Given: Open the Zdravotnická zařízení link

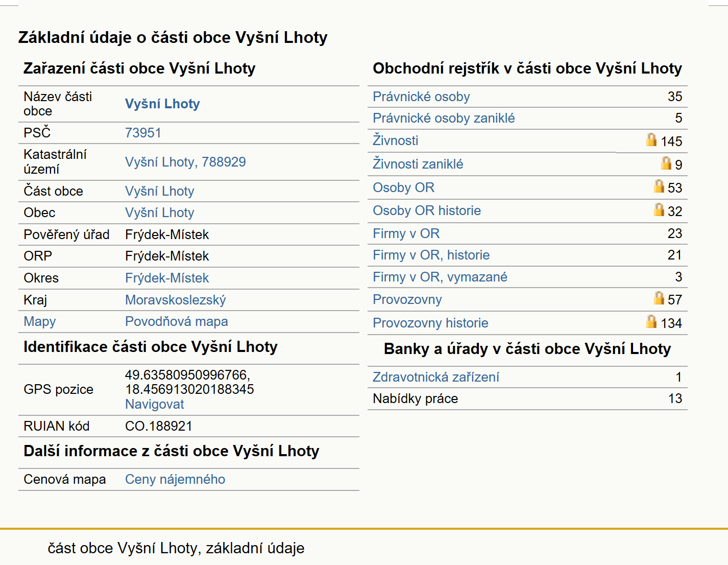Looking at the screenshot, I should click(x=436, y=377).
